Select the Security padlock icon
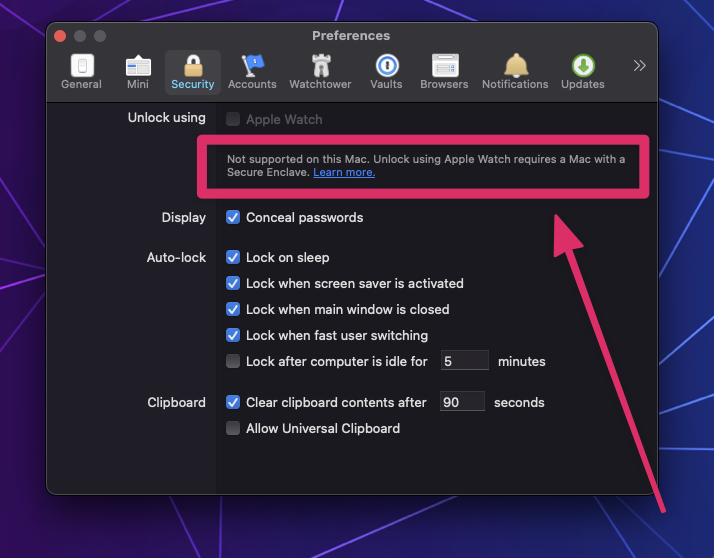This screenshot has width=714, height=558. [193, 72]
